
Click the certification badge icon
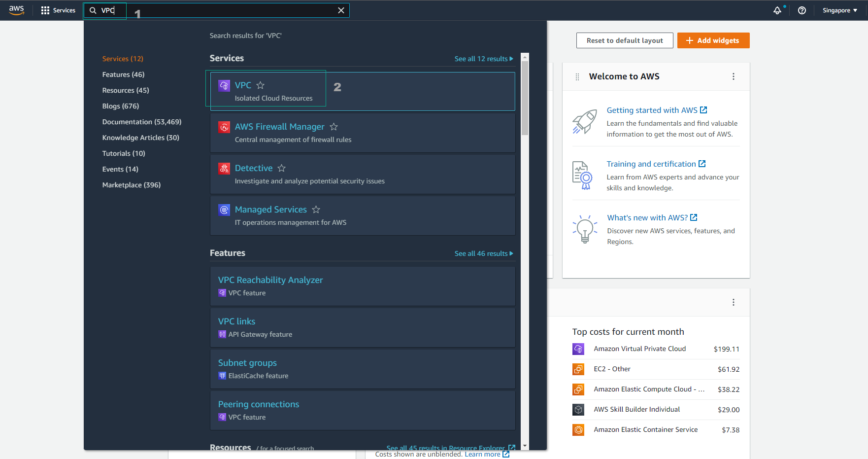coord(582,176)
